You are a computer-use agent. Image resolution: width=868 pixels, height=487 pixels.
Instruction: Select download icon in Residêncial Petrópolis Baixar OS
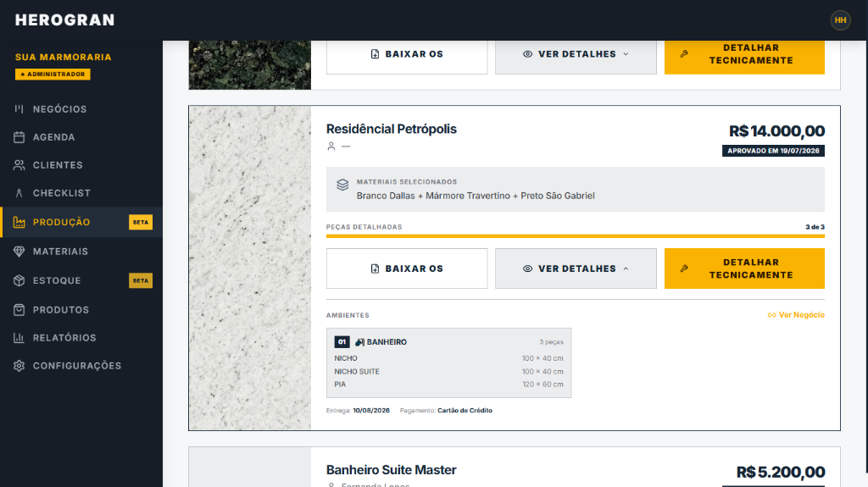[x=375, y=268]
